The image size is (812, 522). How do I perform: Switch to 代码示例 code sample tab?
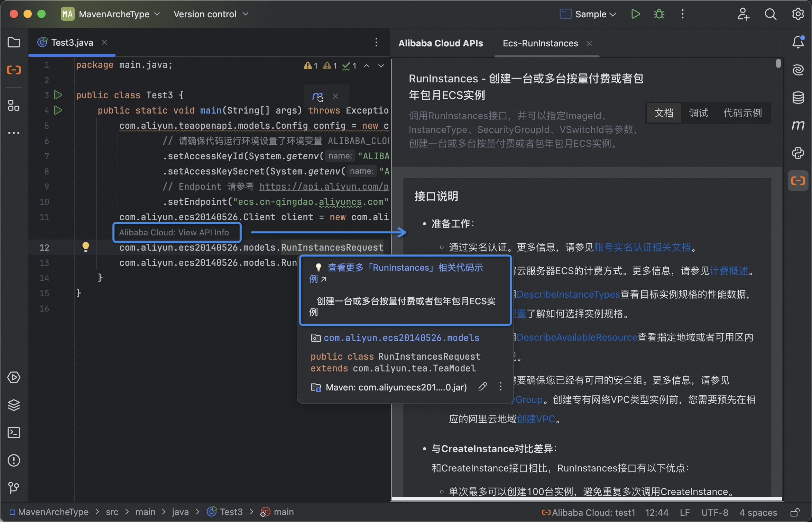743,113
